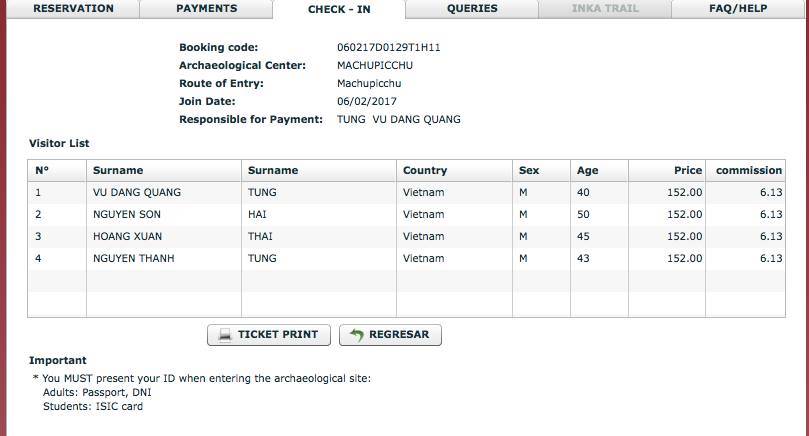Click the green return arrow icon

[357, 335]
